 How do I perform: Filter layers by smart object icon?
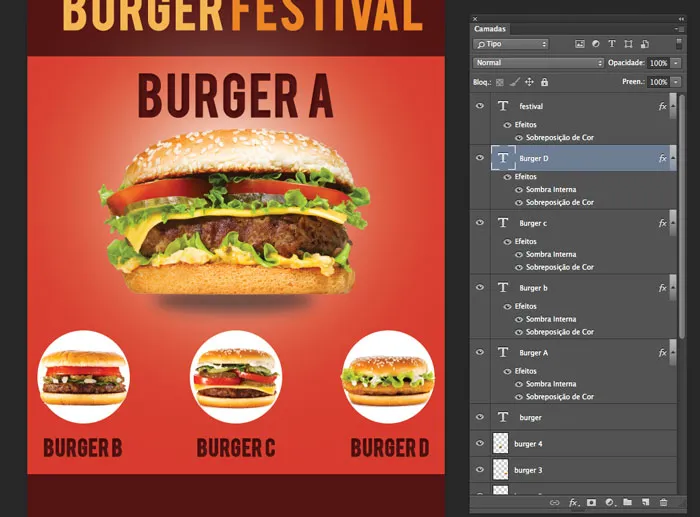(x=645, y=44)
